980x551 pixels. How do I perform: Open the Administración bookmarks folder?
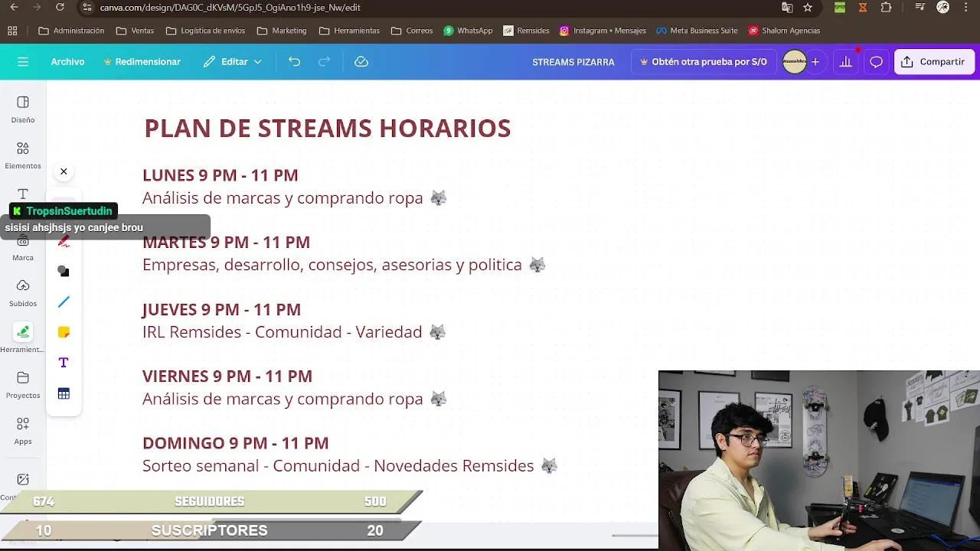coord(71,31)
